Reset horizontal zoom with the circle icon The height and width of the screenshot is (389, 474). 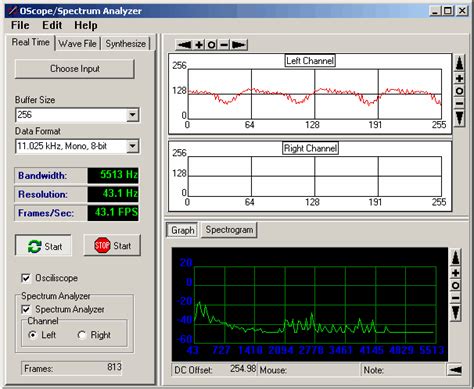[211, 45]
